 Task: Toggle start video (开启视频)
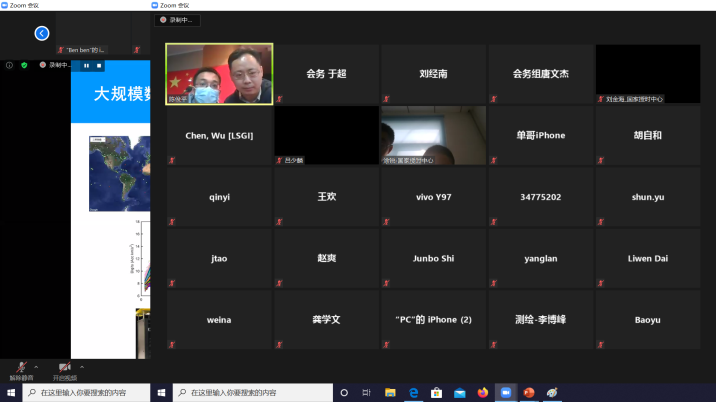coord(64,369)
